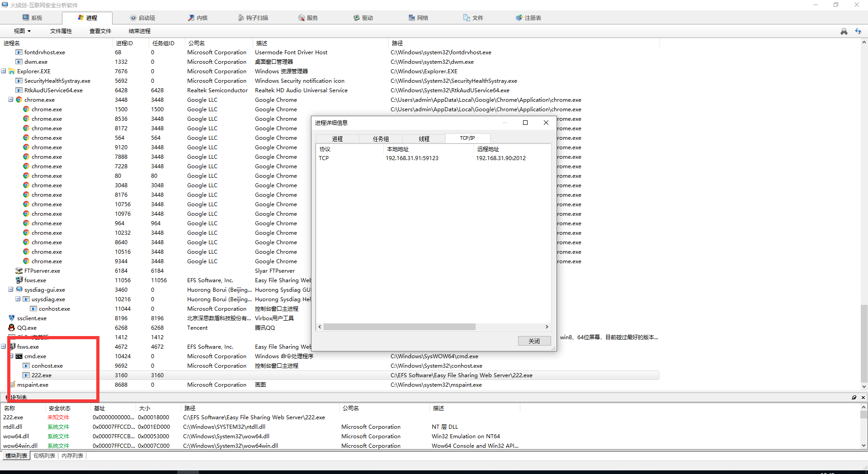Go to the 服务 tab

[308, 18]
